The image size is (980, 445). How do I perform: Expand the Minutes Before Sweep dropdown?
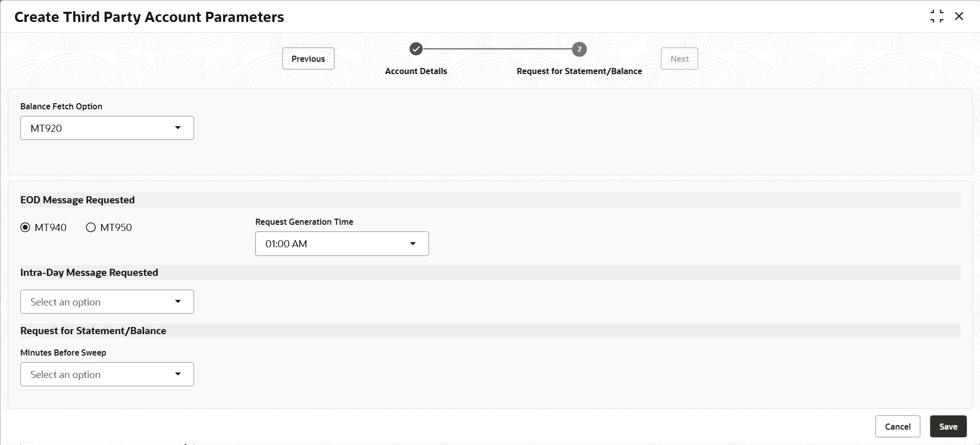107,374
